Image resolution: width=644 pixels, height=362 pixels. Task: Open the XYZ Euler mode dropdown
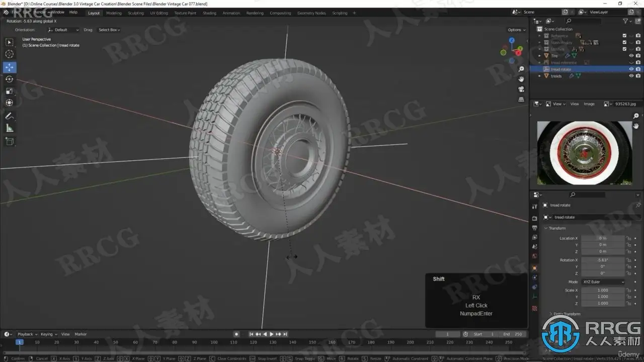603,282
